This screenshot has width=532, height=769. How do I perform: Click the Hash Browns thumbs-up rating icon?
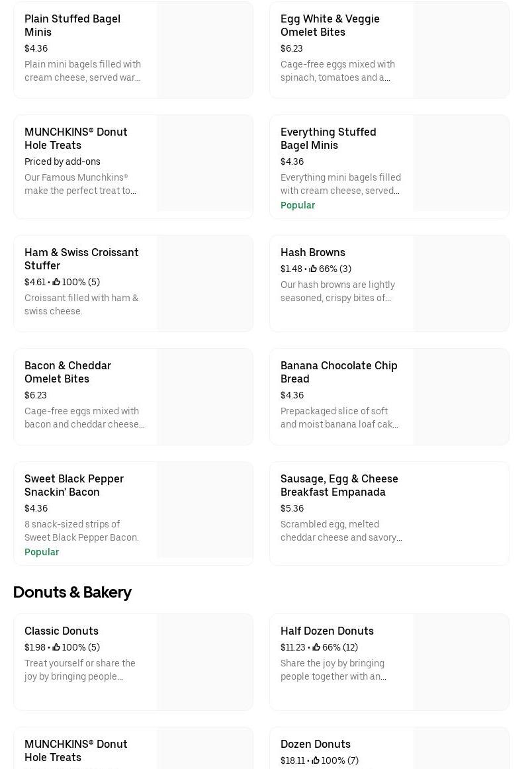click(313, 269)
